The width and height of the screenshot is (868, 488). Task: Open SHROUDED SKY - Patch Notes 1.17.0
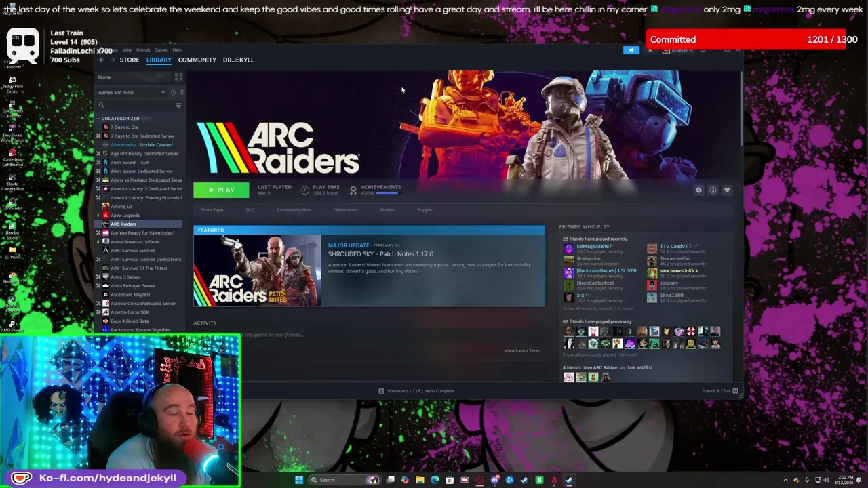click(380, 254)
